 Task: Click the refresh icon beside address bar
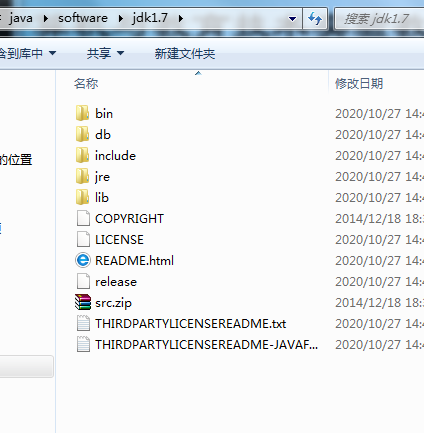point(315,18)
